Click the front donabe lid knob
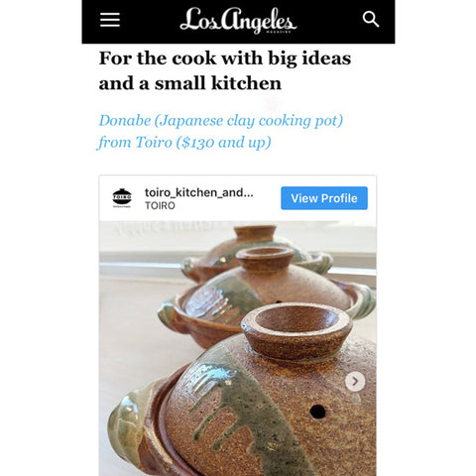 [x=297, y=330]
